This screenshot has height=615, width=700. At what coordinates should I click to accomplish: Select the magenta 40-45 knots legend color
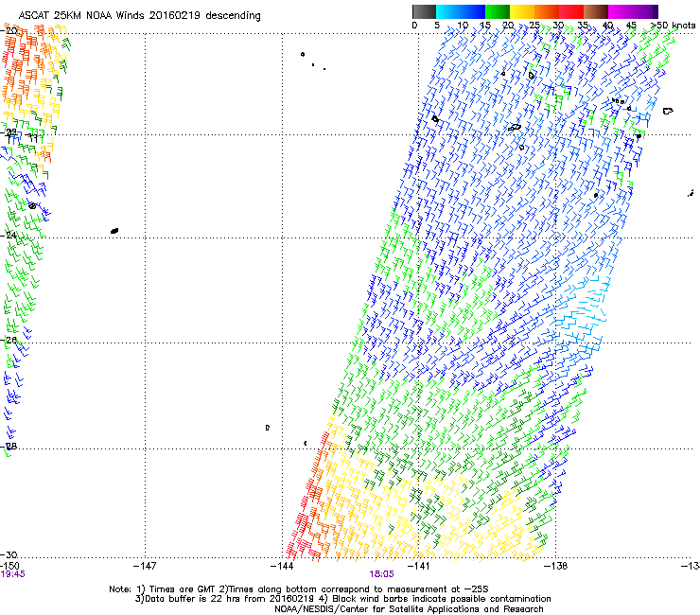[621, 11]
